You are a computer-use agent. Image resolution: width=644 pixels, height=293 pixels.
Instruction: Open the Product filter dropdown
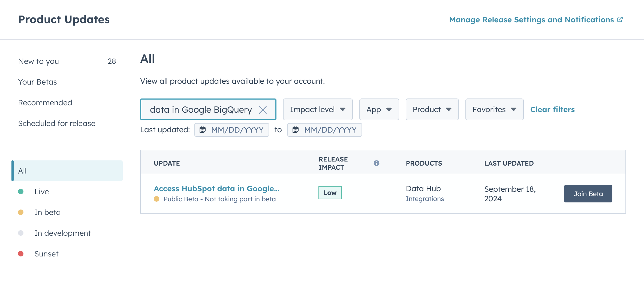pyautogui.click(x=432, y=109)
